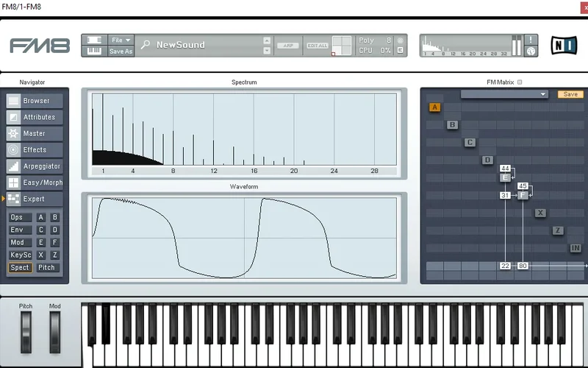Screen dimensions: 588x368
Task: Click the morph square pad
Action: [x=342, y=46]
